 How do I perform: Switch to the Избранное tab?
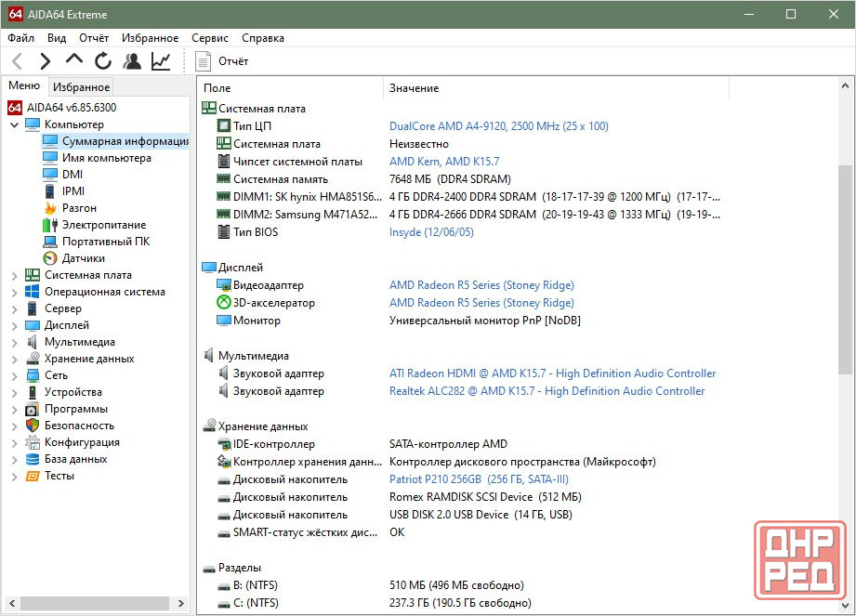pyautogui.click(x=81, y=87)
